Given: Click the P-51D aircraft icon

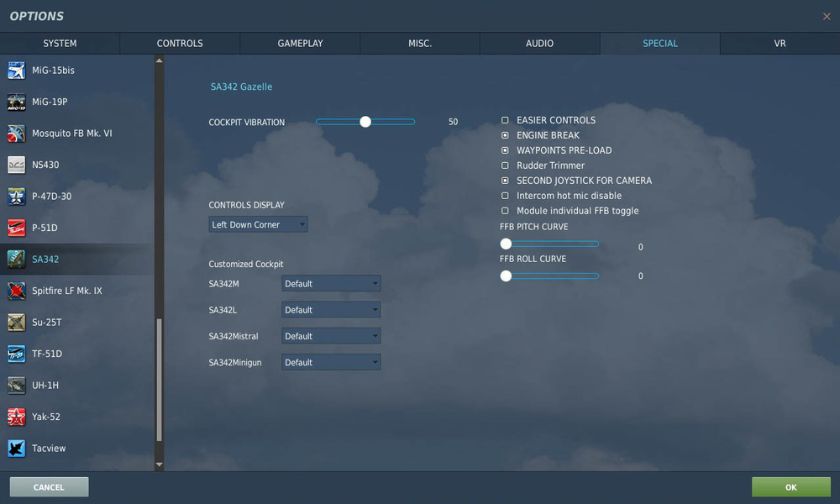Looking at the screenshot, I should (x=16, y=228).
